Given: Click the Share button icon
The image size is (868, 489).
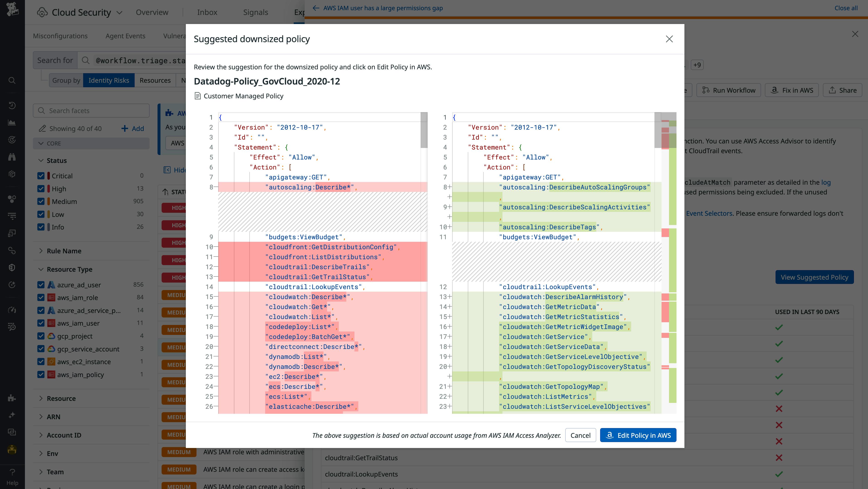Looking at the screenshot, I should point(832,90).
